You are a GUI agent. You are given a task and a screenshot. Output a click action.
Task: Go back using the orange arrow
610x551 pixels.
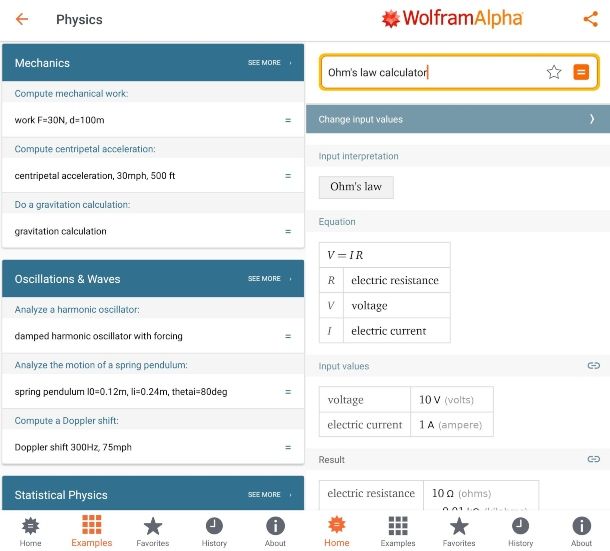point(22,19)
